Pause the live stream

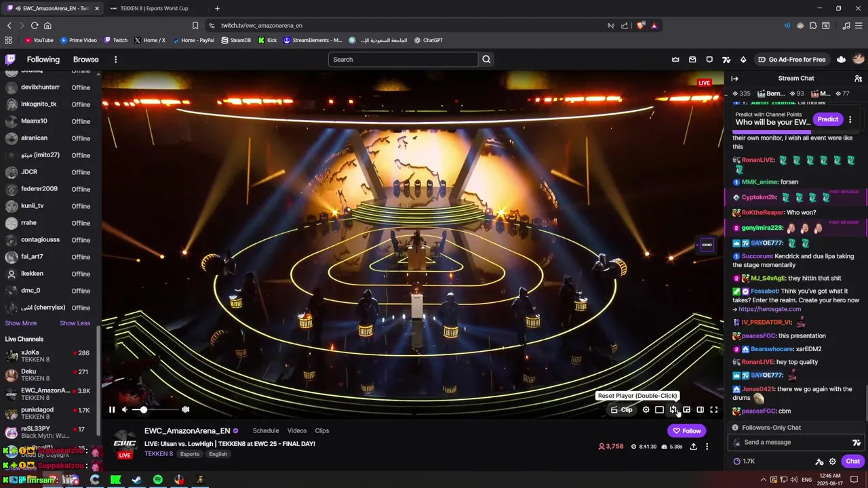tap(112, 409)
